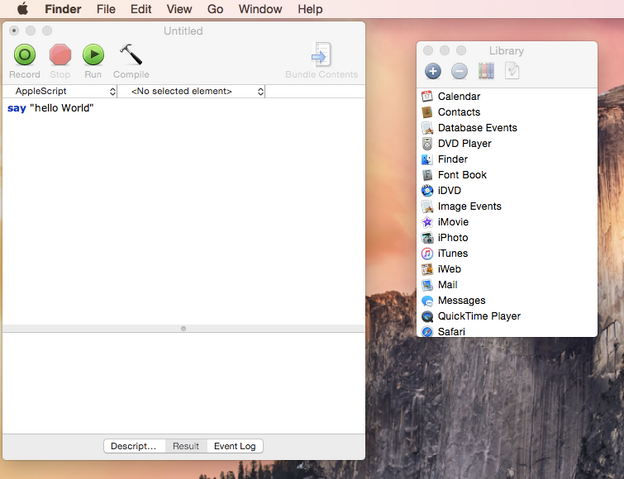Close the Untitled script window
This screenshot has height=479, width=624.
14,30
